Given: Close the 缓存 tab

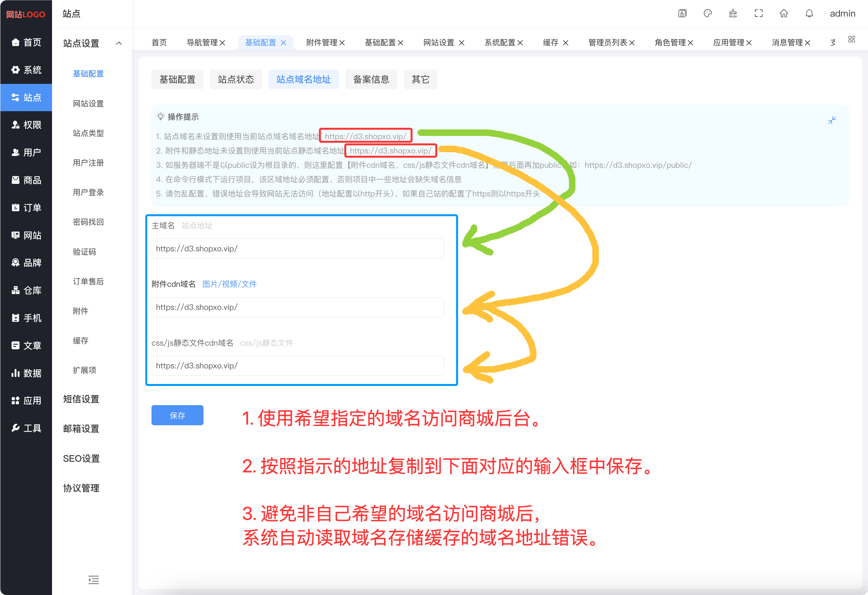Looking at the screenshot, I should (565, 43).
